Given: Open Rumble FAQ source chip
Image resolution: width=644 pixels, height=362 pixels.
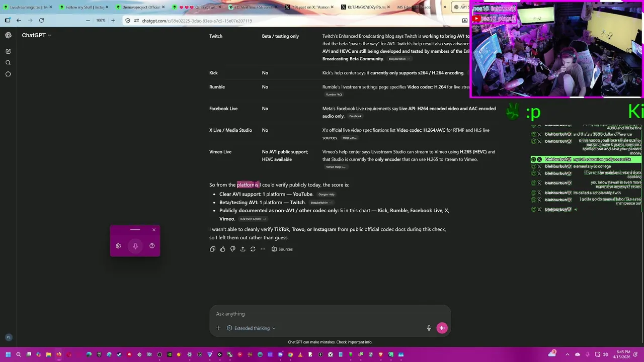Looking at the screenshot, I should coord(334,95).
